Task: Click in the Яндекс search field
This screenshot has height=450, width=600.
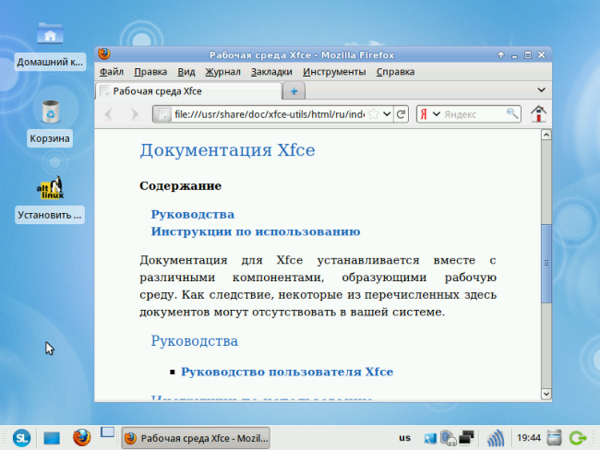Action: pyautogui.click(x=475, y=114)
